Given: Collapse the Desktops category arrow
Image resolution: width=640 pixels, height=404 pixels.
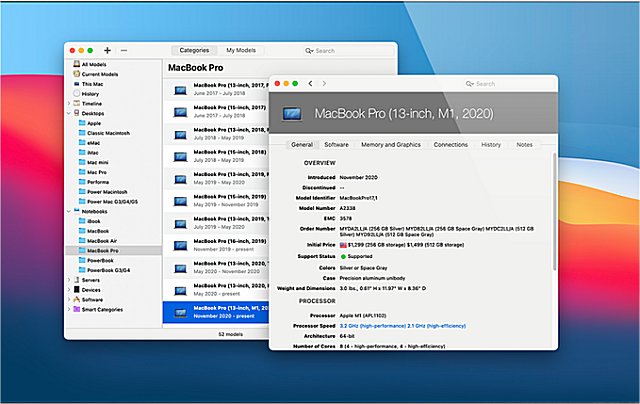Looking at the screenshot, I should (69, 113).
